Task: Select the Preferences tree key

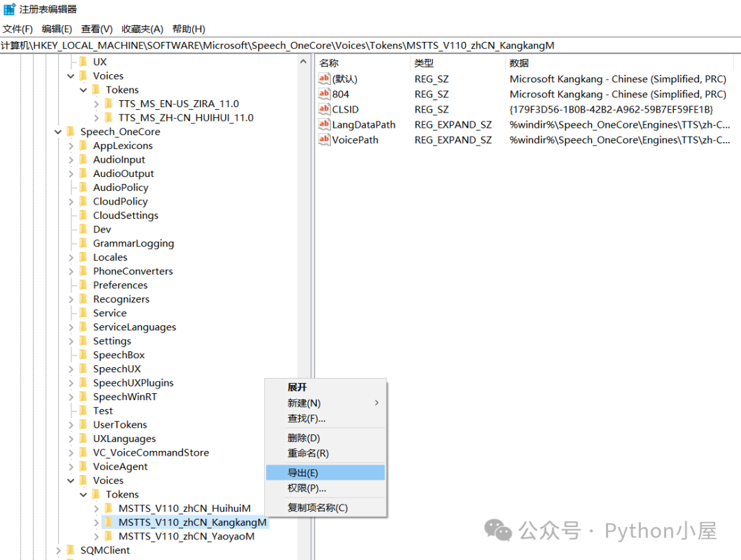Action: coord(120,285)
